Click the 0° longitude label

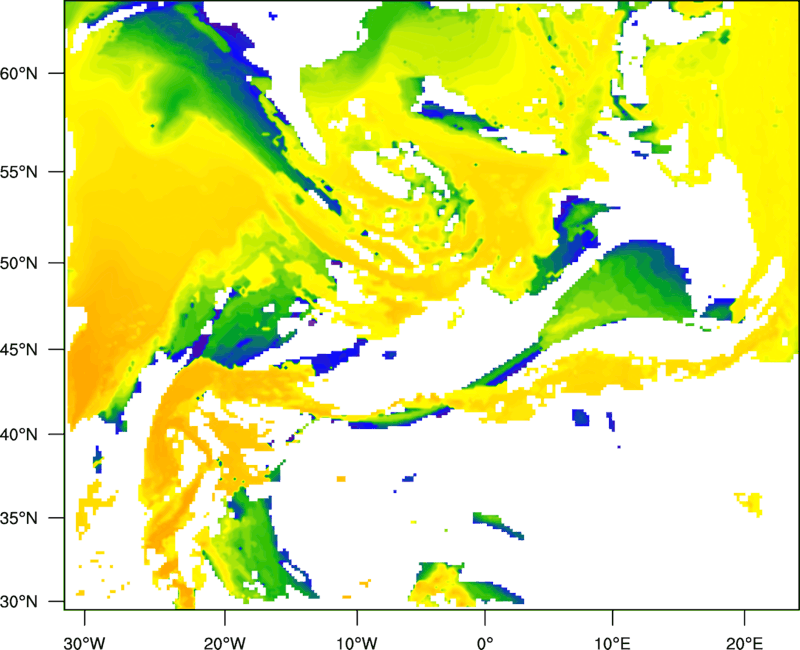click(485, 643)
